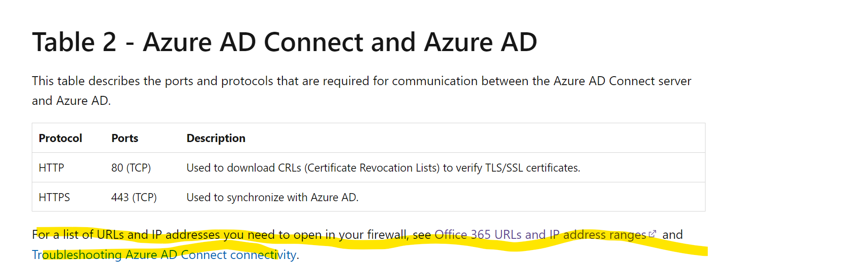Click the Table 2 page heading

point(285,42)
